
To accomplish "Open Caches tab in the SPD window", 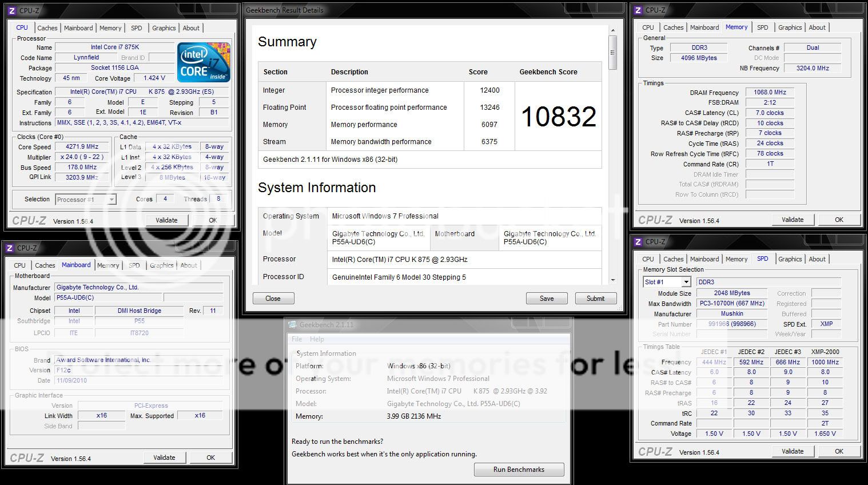I will [674, 259].
